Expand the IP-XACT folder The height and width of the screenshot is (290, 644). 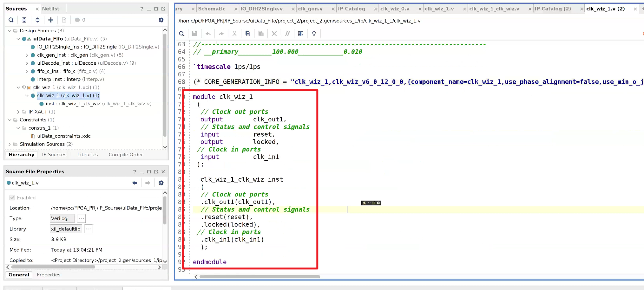tap(18, 112)
